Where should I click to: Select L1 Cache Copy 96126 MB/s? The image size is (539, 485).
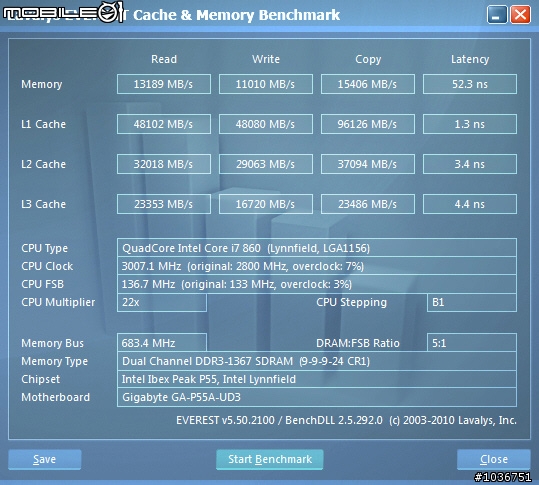(x=368, y=124)
